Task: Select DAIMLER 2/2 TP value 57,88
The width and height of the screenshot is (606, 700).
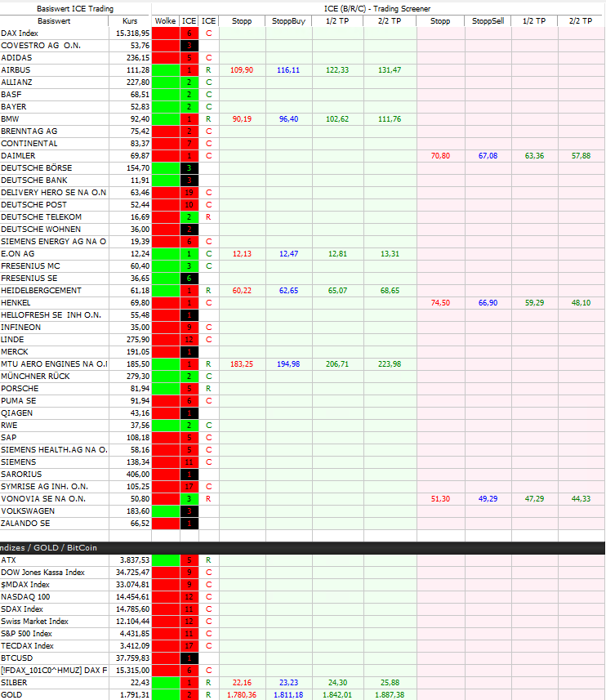Action: 581,156
